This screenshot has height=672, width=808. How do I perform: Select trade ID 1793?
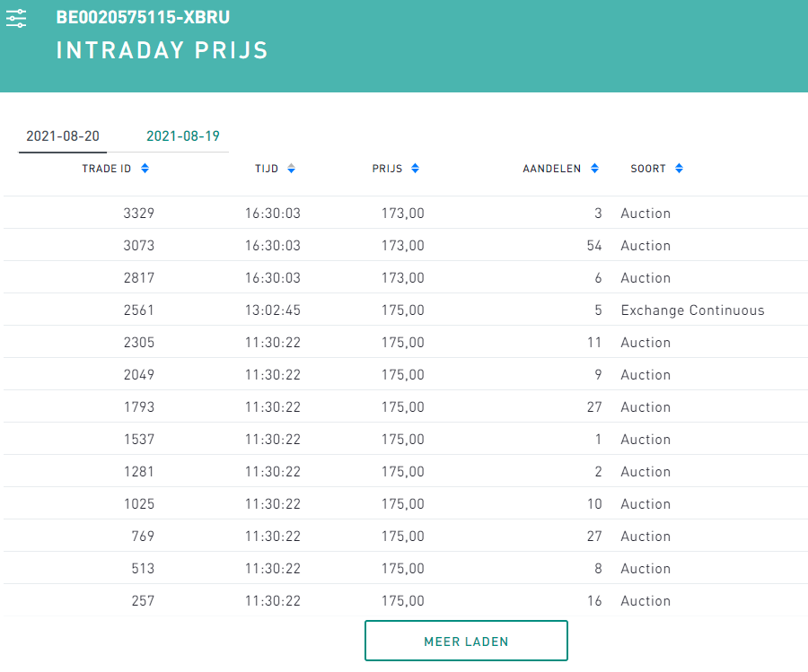click(x=139, y=407)
